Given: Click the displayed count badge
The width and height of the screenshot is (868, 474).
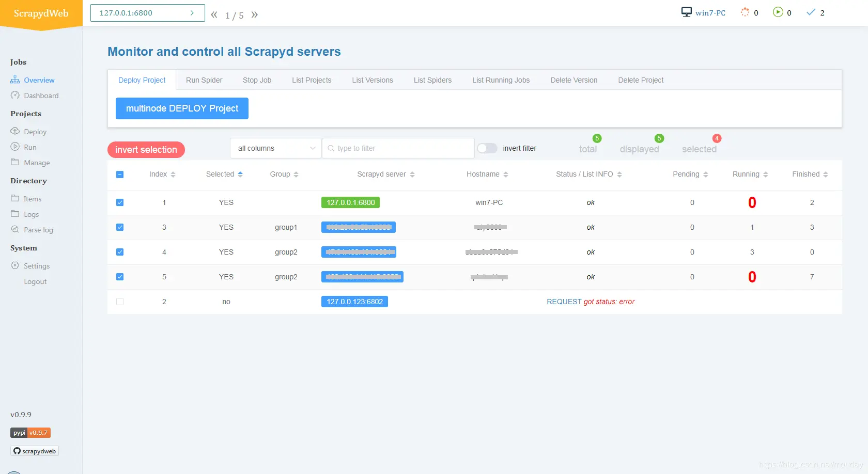Looking at the screenshot, I should [x=659, y=138].
